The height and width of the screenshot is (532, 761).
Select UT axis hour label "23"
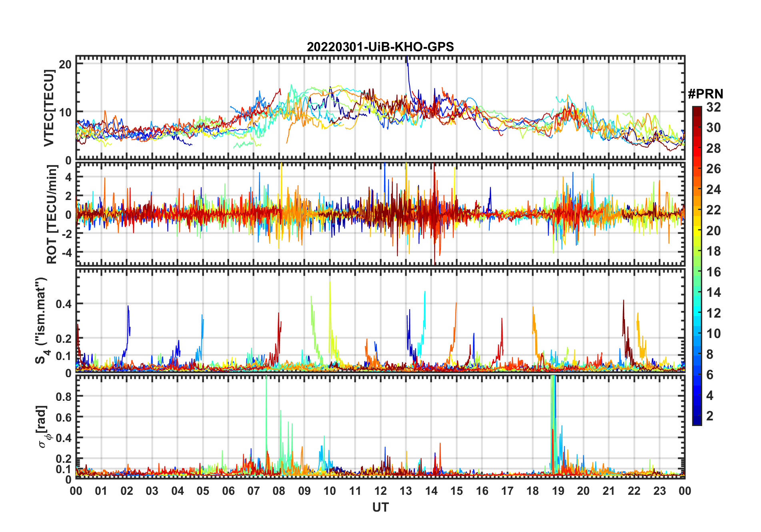coord(659,491)
